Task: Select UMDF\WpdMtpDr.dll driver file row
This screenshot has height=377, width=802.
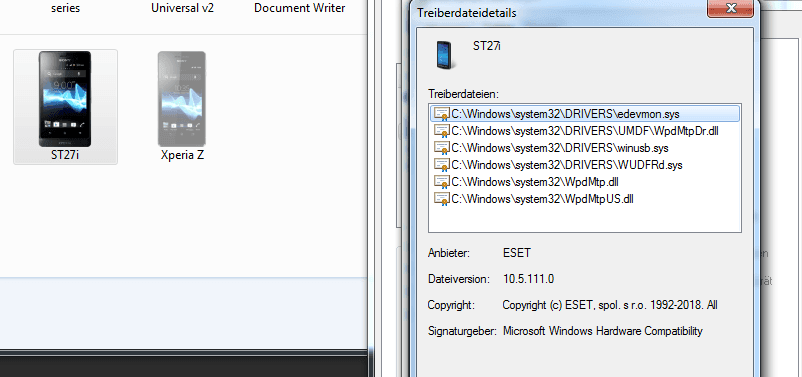Action: click(585, 130)
